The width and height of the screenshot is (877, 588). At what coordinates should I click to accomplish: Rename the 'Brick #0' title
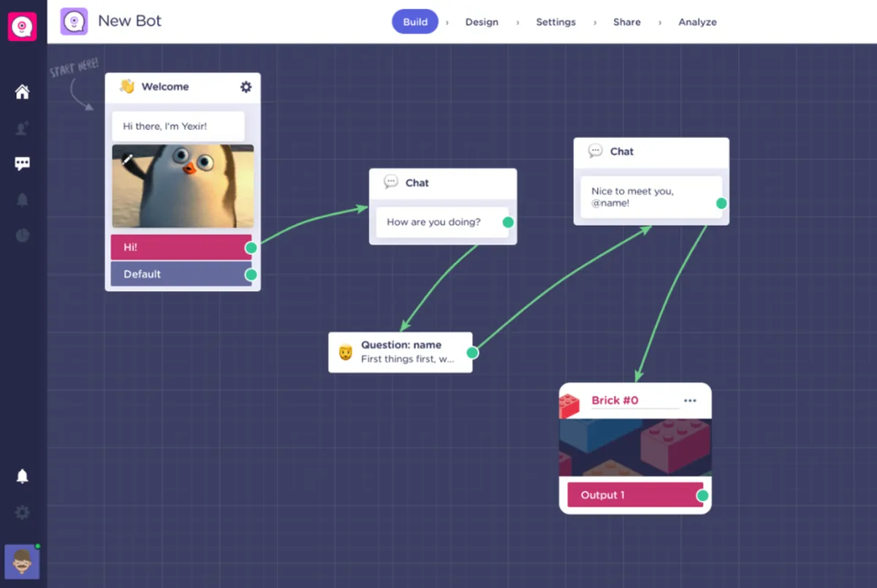pyautogui.click(x=615, y=400)
